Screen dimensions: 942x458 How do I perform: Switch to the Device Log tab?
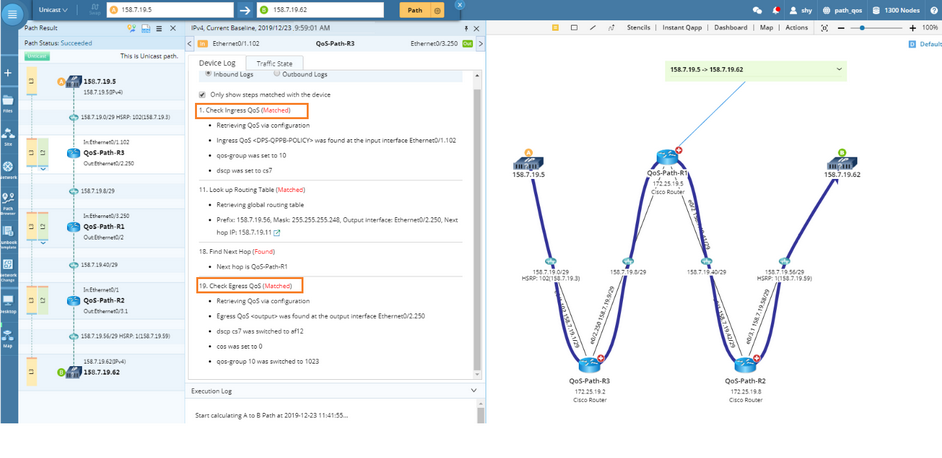[217, 63]
